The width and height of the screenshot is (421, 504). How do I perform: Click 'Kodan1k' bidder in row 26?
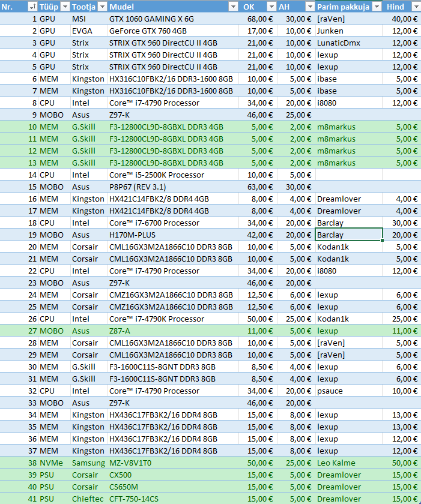(349, 319)
